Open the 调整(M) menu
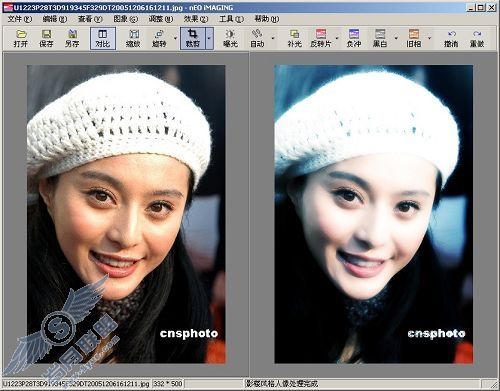Viewport: 500px width, 391px height. click(161, 19)
